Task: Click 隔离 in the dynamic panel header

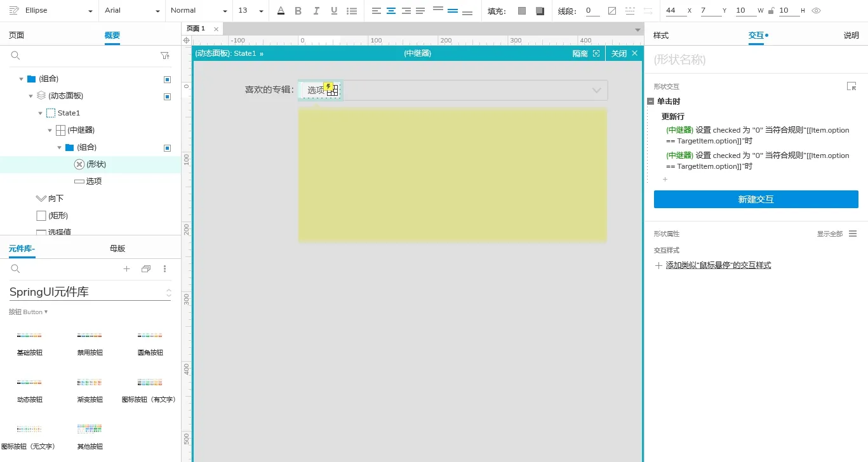Action: 585,54
